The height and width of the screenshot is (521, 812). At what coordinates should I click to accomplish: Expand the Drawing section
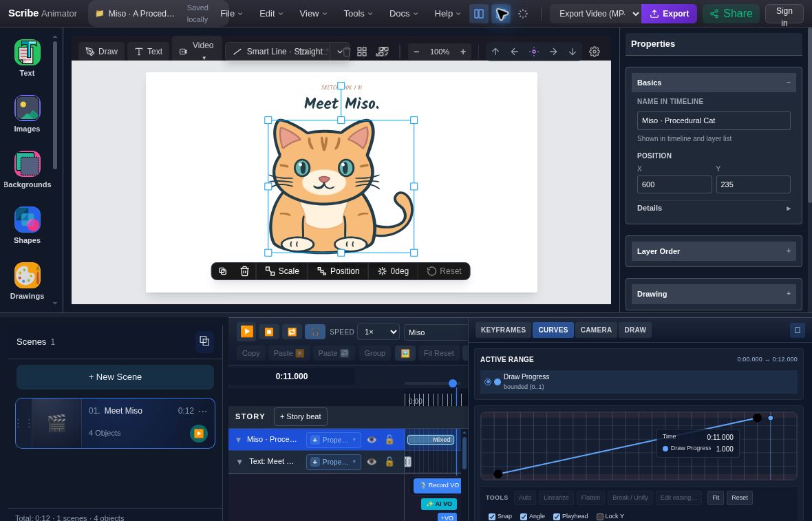[714, 294]
